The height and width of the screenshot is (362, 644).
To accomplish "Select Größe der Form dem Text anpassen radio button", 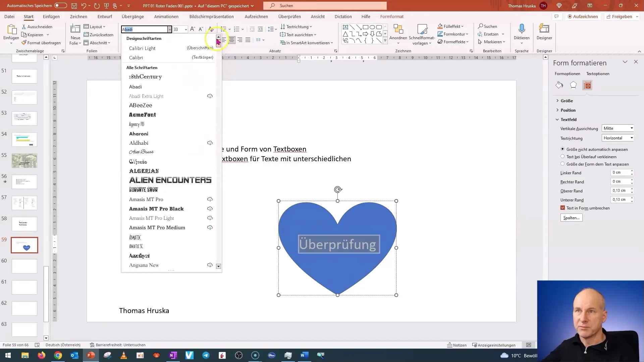I will click(x=562, y=164).
